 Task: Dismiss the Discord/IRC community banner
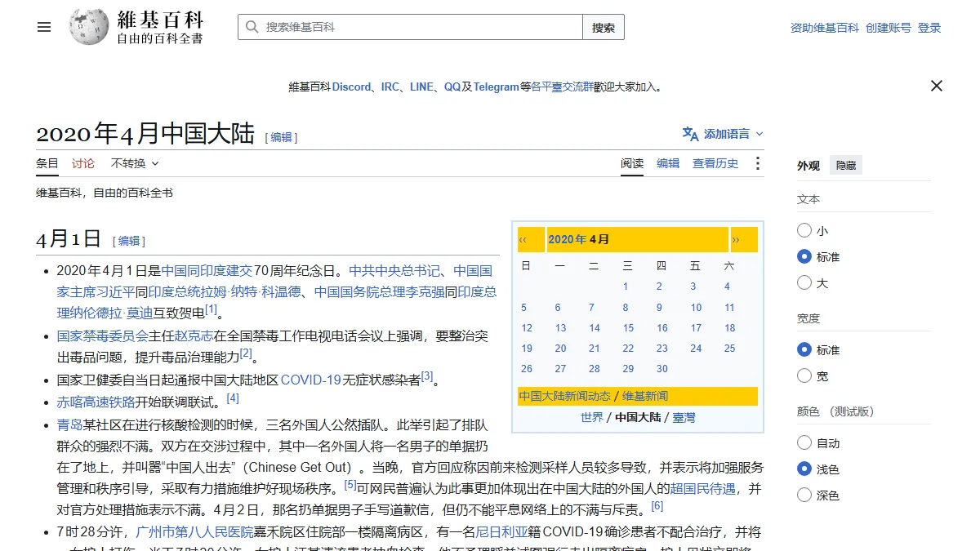click(x=937, y=86)
